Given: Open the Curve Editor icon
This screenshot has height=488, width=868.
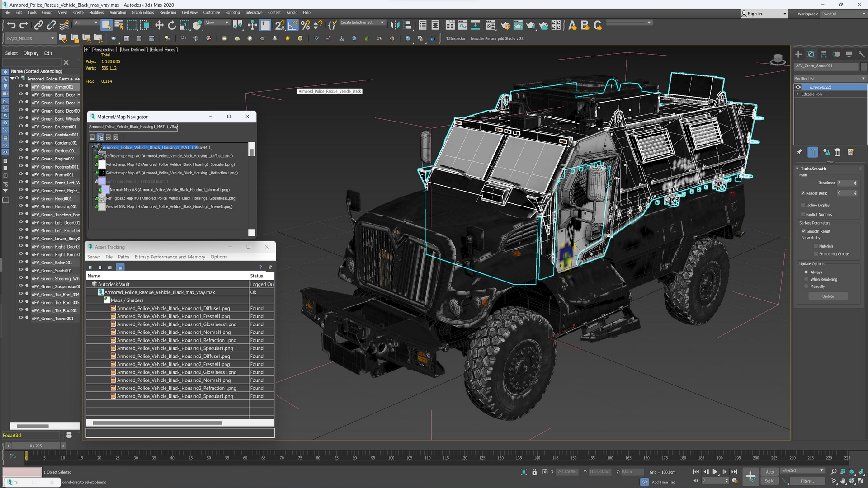Looking at the screenshot, I should [462, 25].
